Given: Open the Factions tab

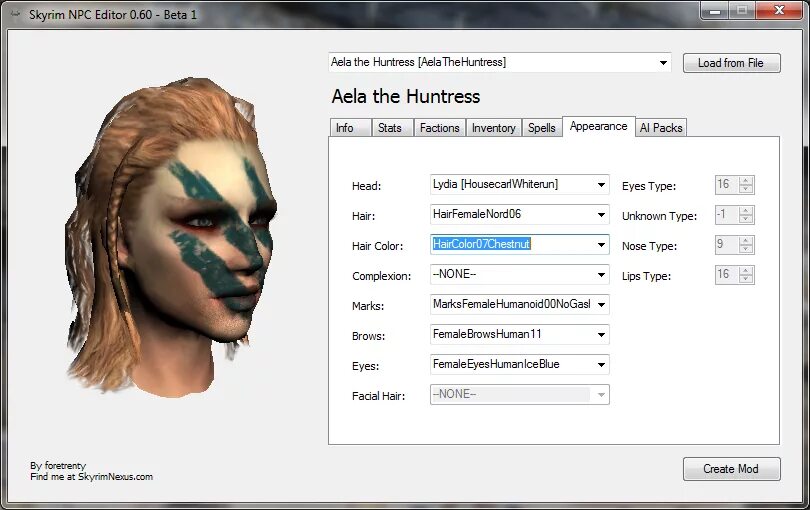Looking at the screenshot, I should tap(440, 128).
